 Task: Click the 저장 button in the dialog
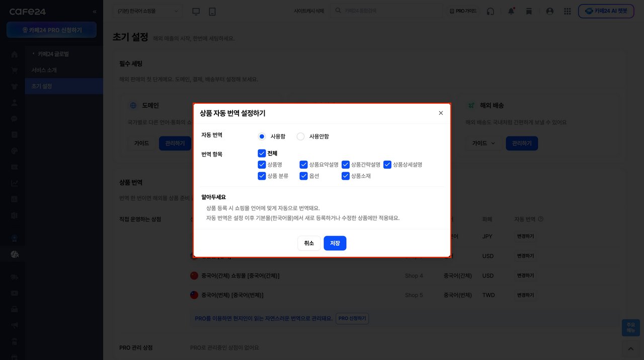click(x=335, y=243)
